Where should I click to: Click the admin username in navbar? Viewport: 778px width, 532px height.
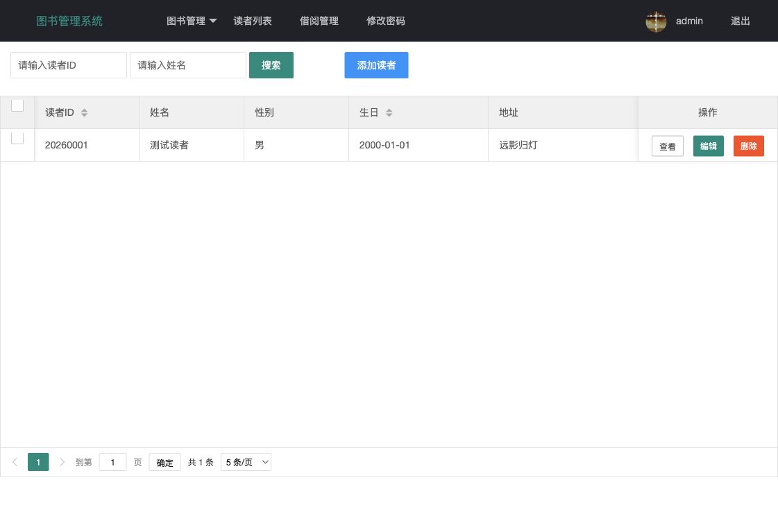point(689,21)
